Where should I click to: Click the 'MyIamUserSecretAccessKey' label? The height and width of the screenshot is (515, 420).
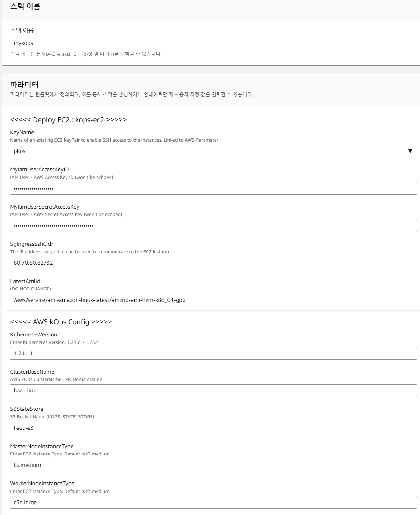(45, 207)
